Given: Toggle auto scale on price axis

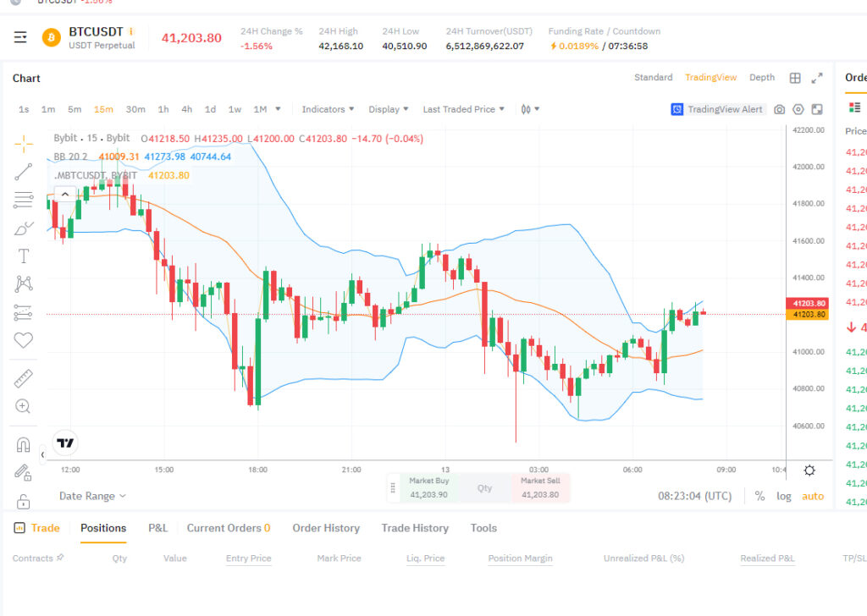Looking at the screenshot, I should tap(813, 496).
